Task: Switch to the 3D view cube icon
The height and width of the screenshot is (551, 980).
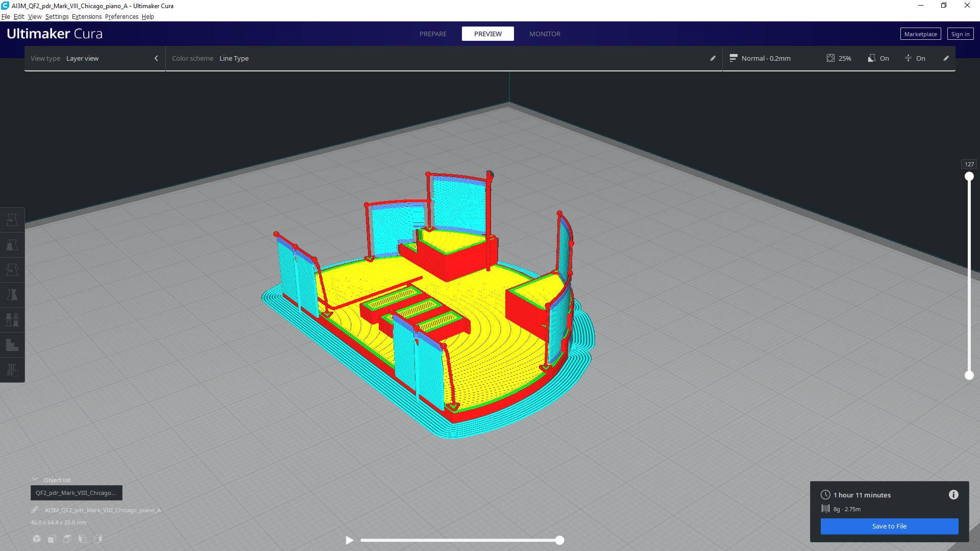Action: point(37,539)
